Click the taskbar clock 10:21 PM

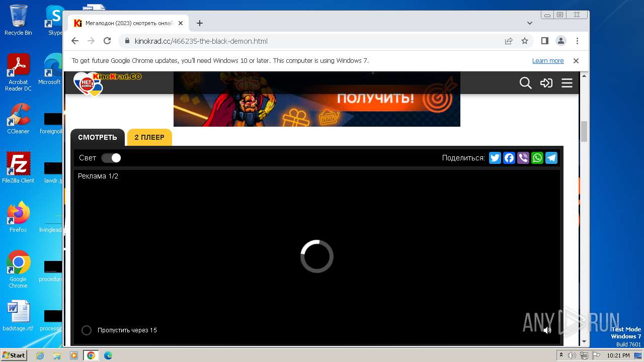coord(618,355)
